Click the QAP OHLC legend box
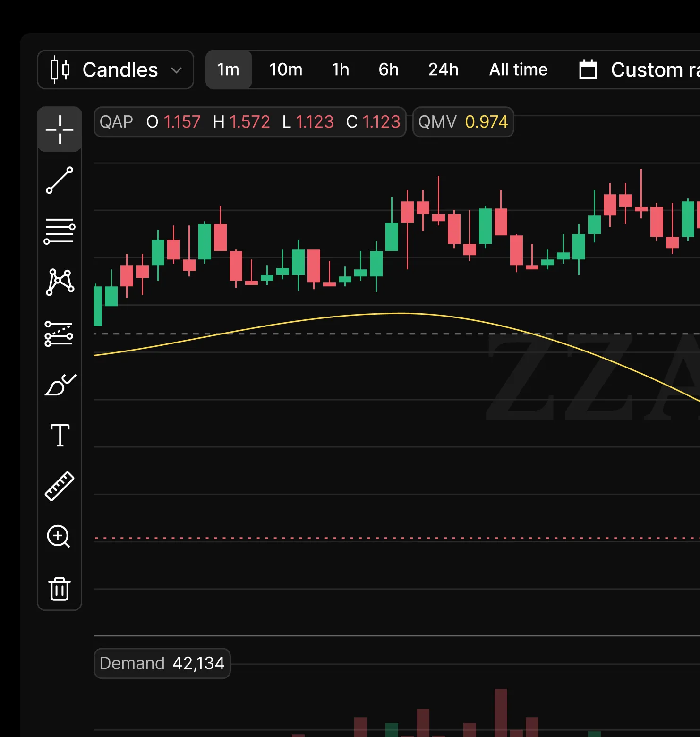Viewport: 700px width, 737px height. point(250,122)
